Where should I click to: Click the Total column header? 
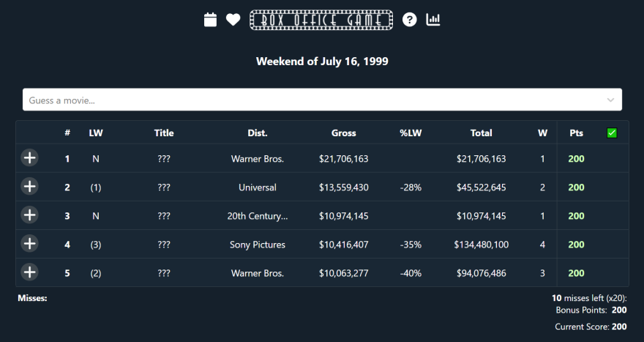point(481,133)
